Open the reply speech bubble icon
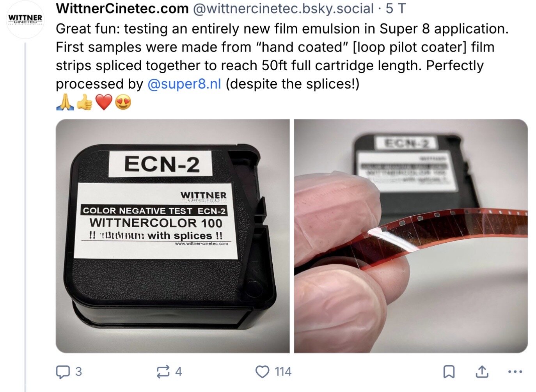536x392 pixels. tap(63, 372)
